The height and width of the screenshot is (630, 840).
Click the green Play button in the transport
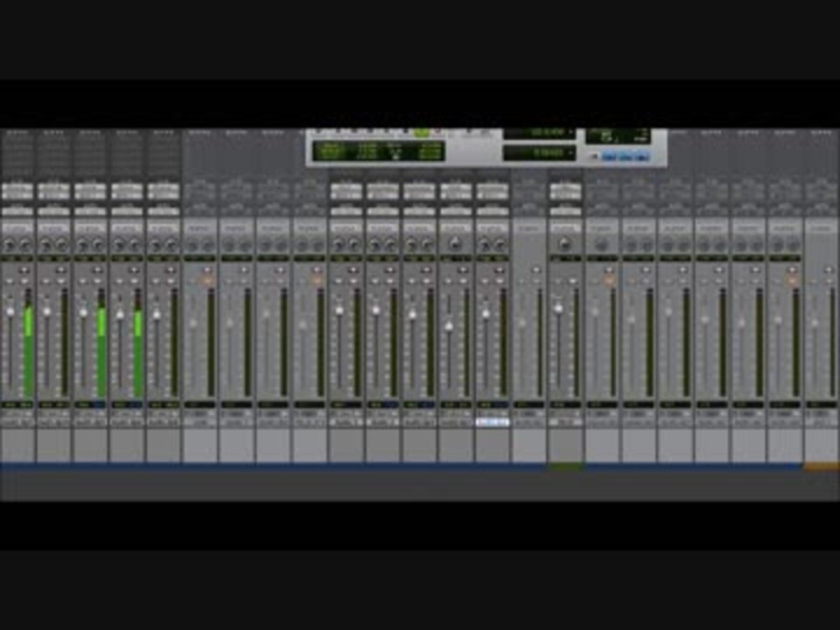click(x=422, y=132)
